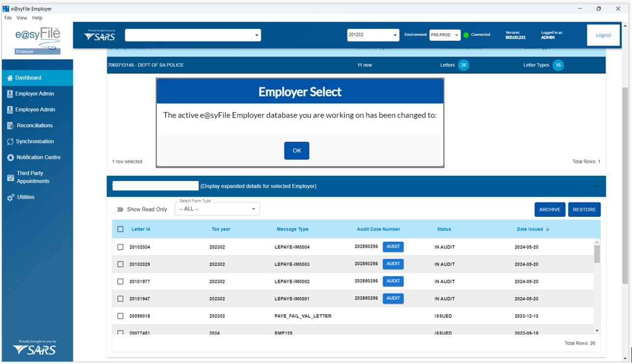Open the Select Form Type dropdown
Image resolution: width=632 pixels, height=364 pixels.
tap(217, 209)
